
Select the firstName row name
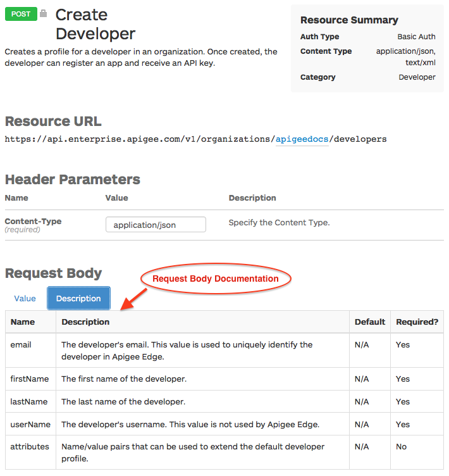(29, 379)
